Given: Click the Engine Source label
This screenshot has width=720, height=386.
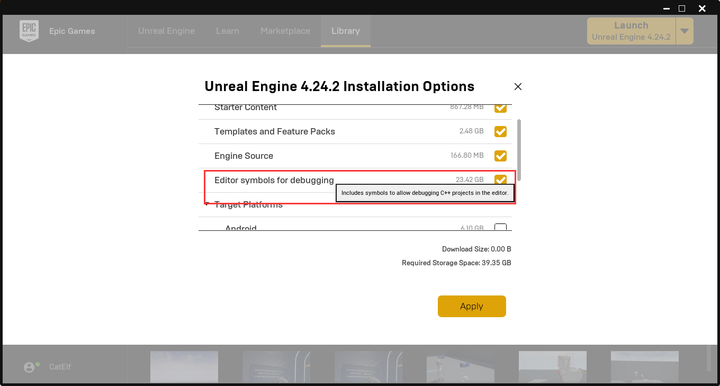Looking at the screenshot, I should coord(243,156).
